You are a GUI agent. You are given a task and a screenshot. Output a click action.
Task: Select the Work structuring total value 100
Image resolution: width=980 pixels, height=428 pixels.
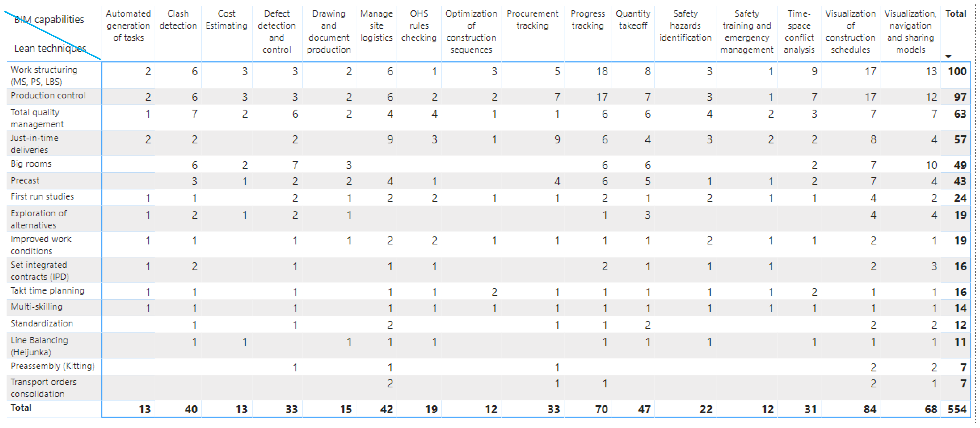[x=957, y=72]
